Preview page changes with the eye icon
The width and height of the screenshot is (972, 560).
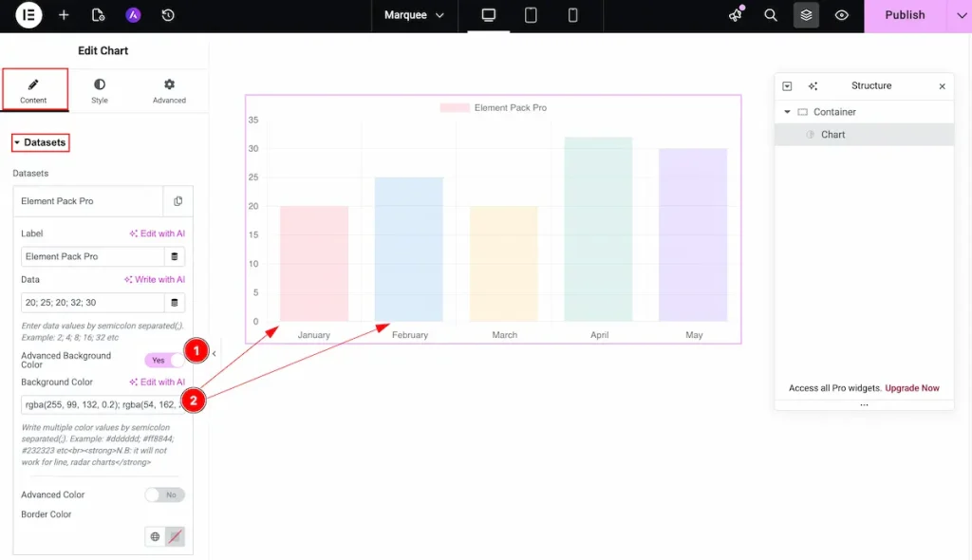841,15
